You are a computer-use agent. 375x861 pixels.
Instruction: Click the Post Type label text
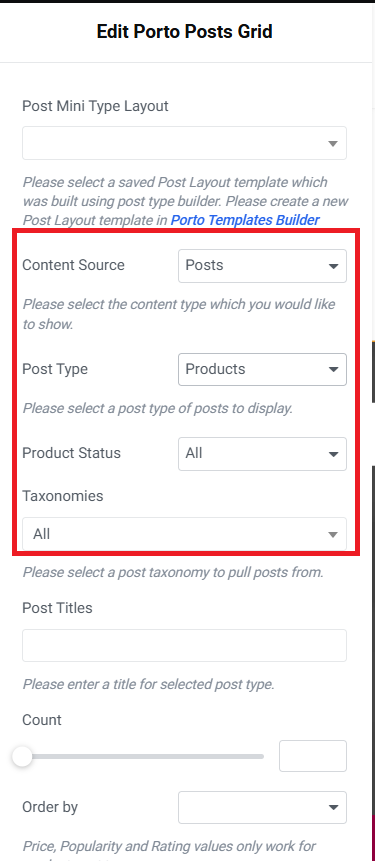[x=55, y=369]
